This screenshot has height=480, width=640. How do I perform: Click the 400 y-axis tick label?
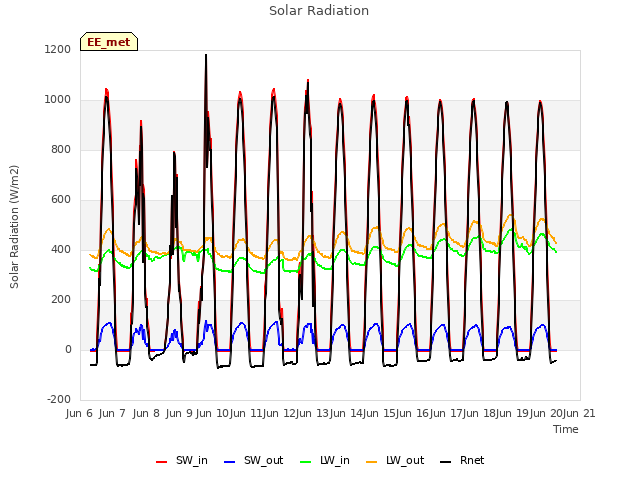tap(61, 250)
